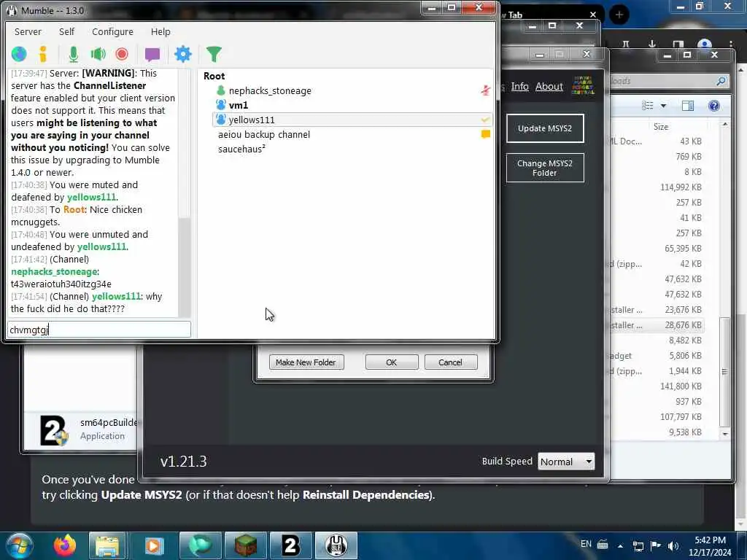Viewport: 747px width, 560px height.
Task: Toggle the green channel filter funnel icon
Action: click(x=214, y=54)
